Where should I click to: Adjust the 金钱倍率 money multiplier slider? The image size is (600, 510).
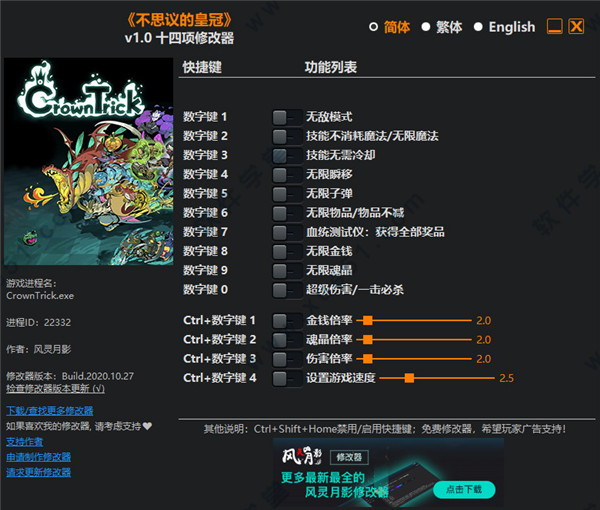368,321
